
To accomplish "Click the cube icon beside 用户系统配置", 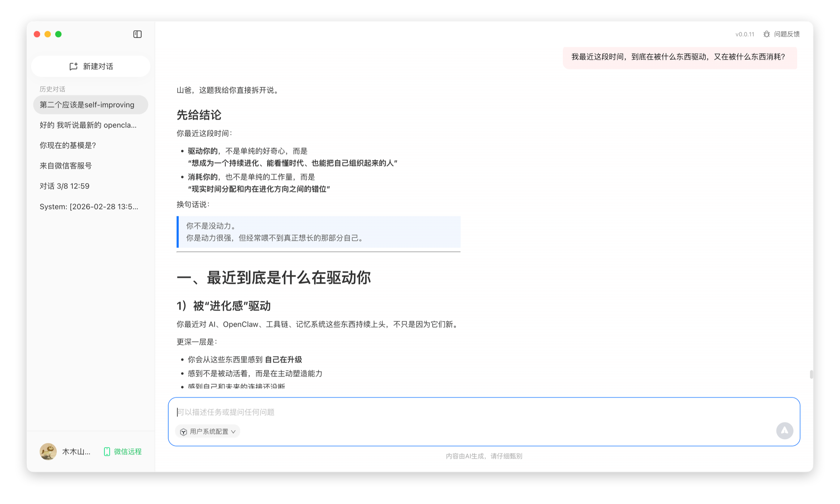I will coord(183,432).
